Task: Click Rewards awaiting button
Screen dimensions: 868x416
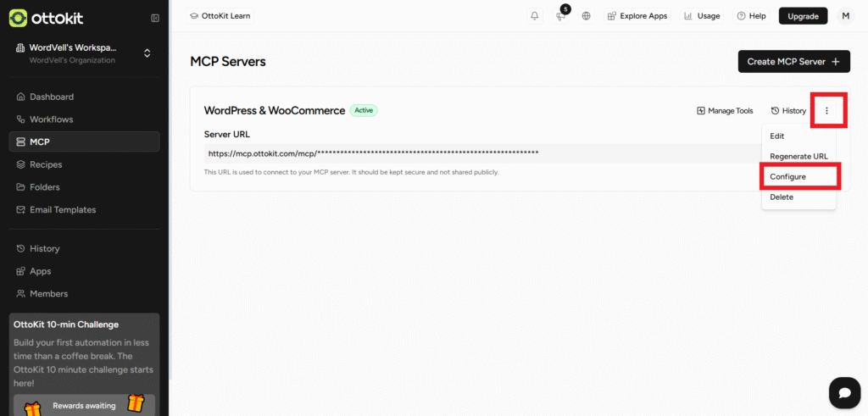Action: click(x=84, y=405)
